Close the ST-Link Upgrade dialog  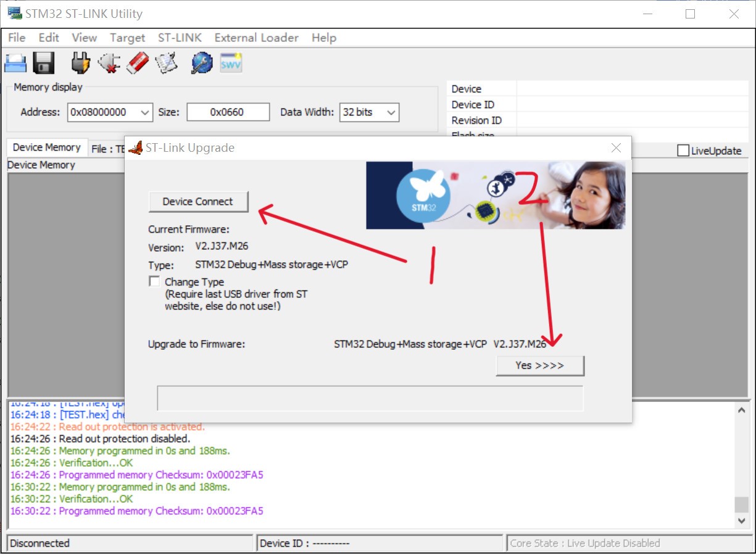[615, 148]
